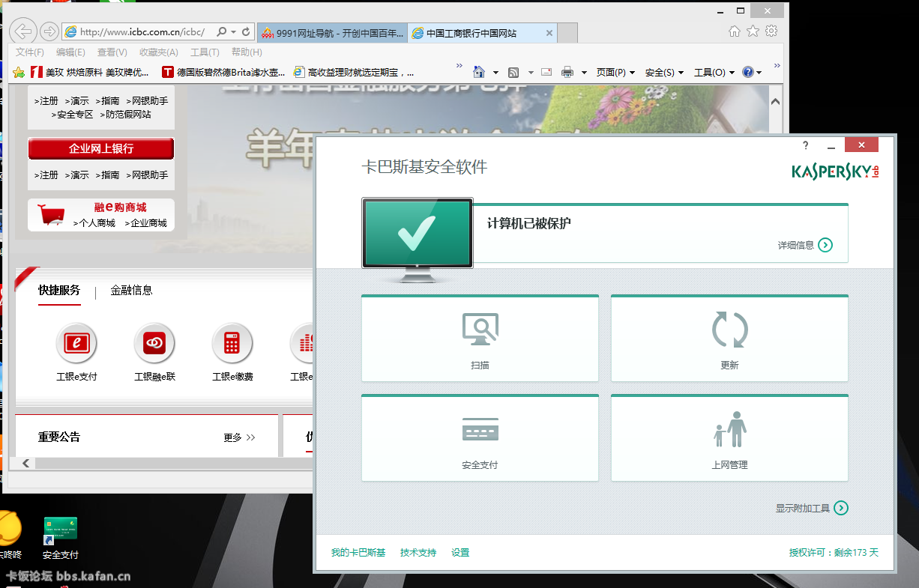
Task: Open the 文件(F) menu
Action: coord(30,52)
